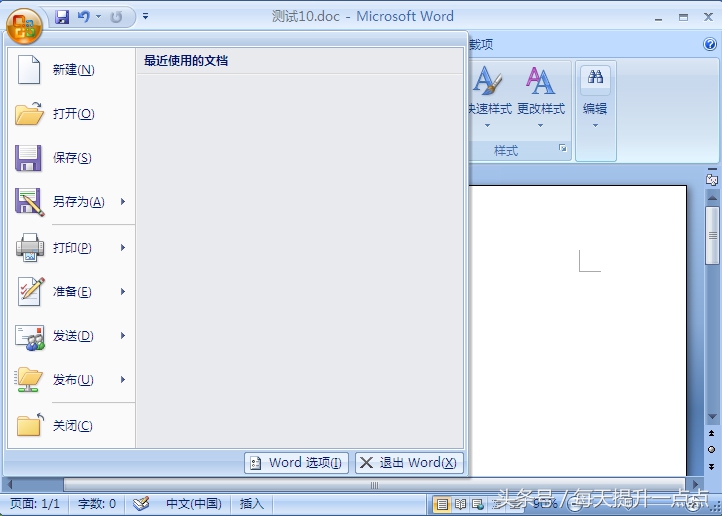Expand the 另存为 submenu arrow
Image resolution: width=722 pixels, height=516 pixels.
click(x=123, y=202)
